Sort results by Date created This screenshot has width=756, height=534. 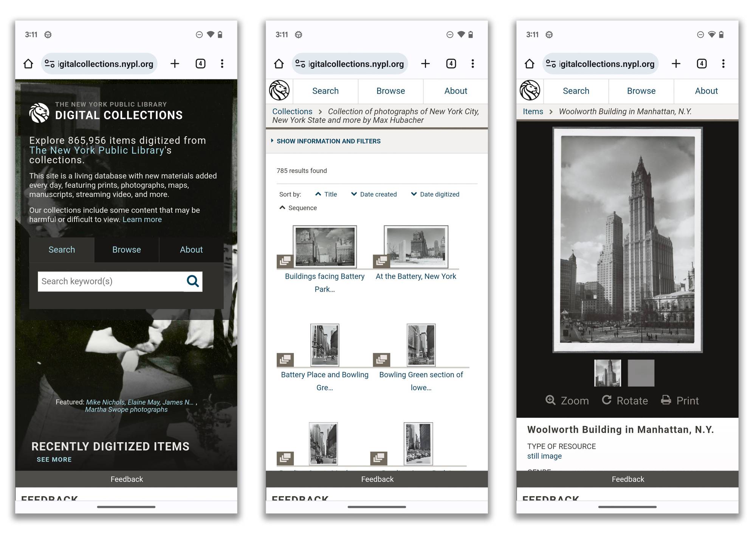click(374, 194)
